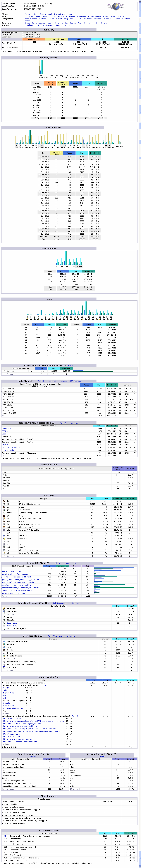
Task: Click the Windows operating system icon
Action: (4, 609)
